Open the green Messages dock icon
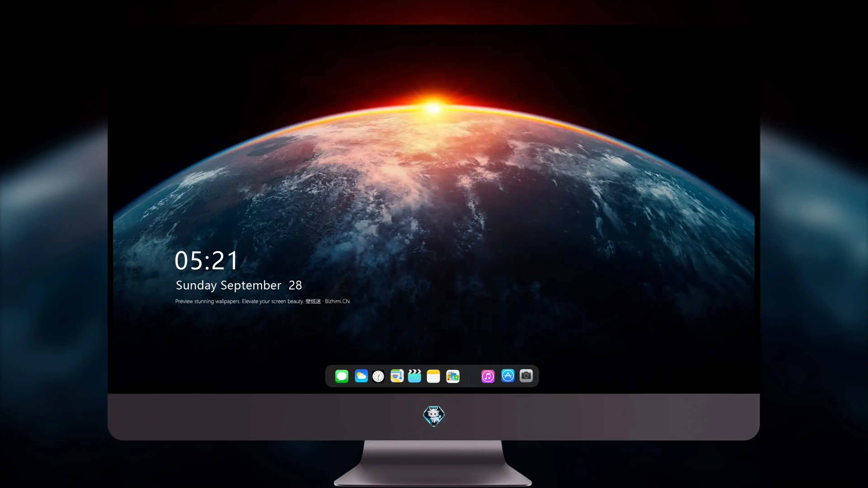The height and width of the screenshot is (488, 868). click(x=342, y=376)
